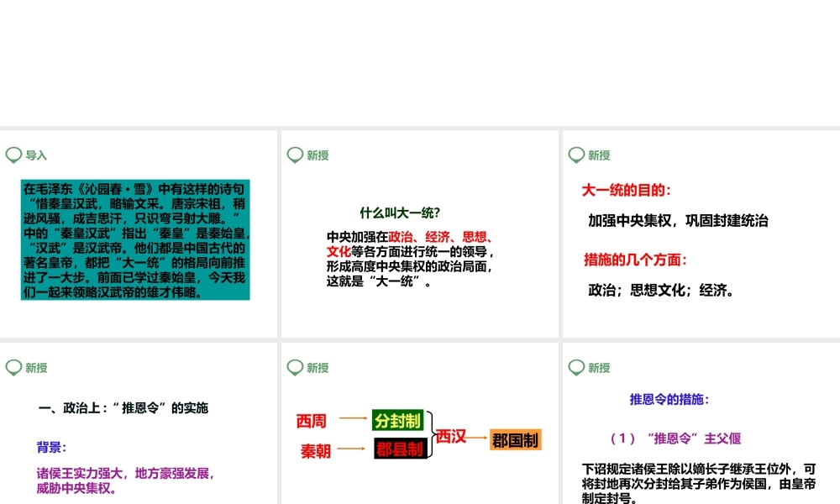
Task: Select the 导入 label on the first slide
Action: 36,155
